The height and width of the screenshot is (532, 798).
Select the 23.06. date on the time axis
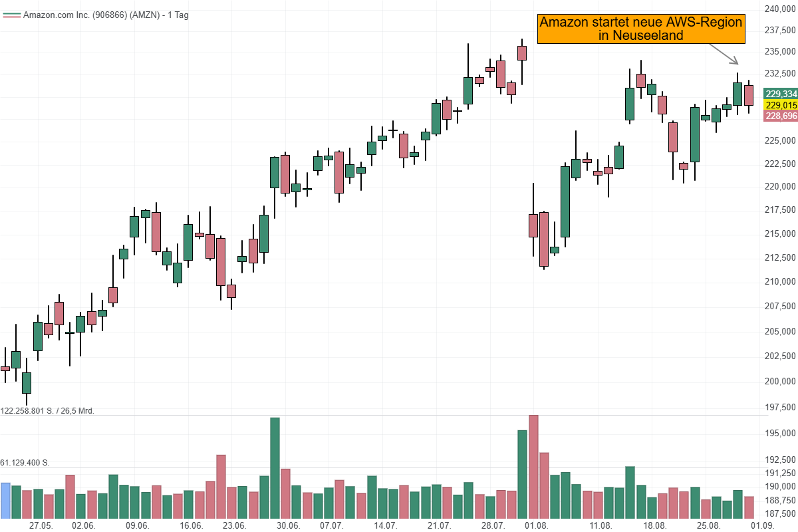(x=234, y=526)
